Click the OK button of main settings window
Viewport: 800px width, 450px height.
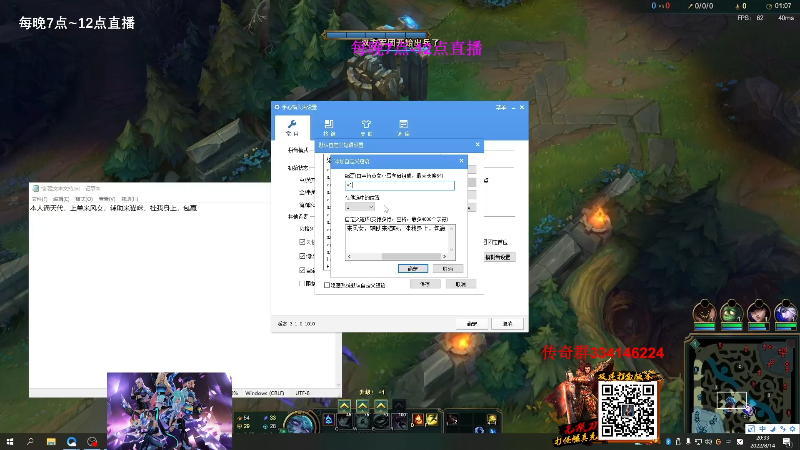tap(472, 323)
